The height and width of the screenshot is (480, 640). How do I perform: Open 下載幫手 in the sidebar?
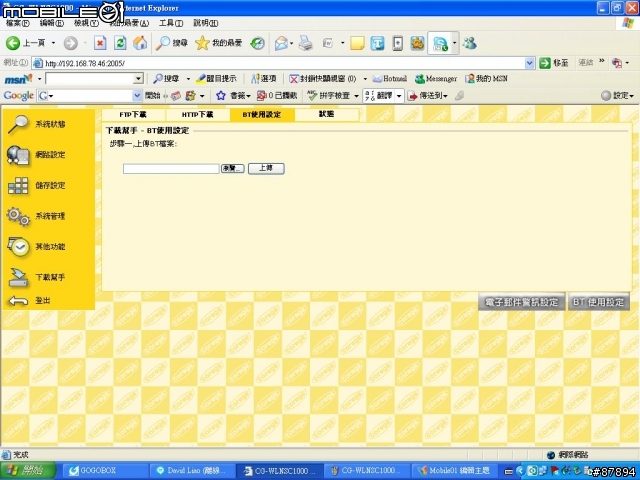tap(50, 277)
